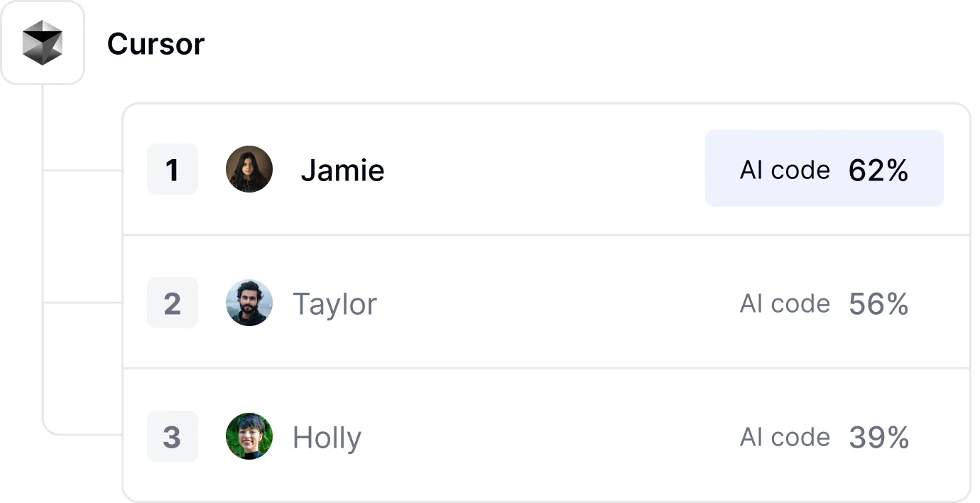The image size is (980, 503).
Task: Click the AI code label beside 56%
Action: (x=785, y=303)
